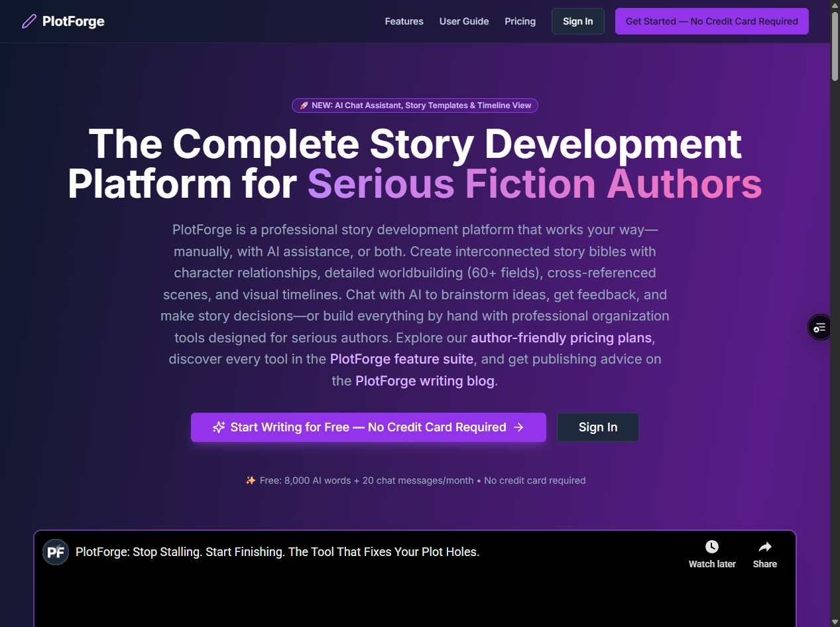
Task: Open the floating widget button on the right edge
Action: coord(819,326)
